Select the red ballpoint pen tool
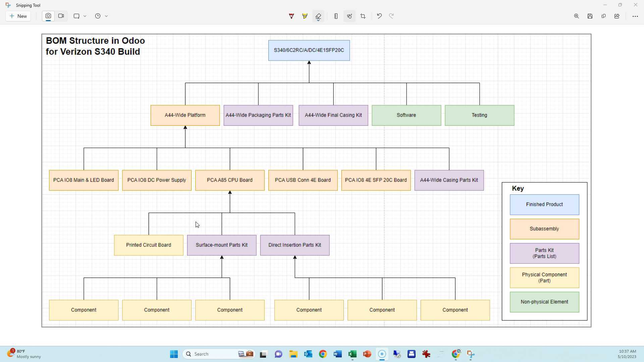644x362 pixels. click(x=291, y=16)
